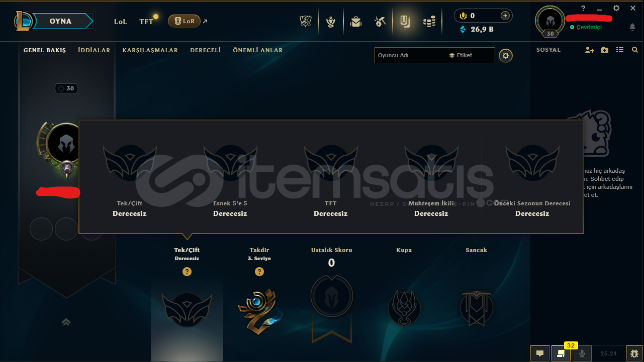Open the Crafting hammer icon

380,22
